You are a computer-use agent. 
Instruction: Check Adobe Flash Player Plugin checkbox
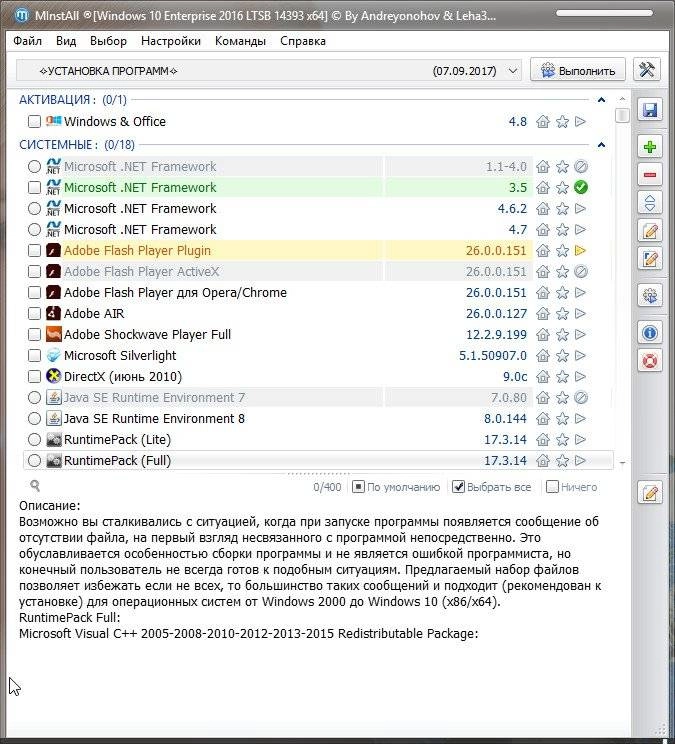tap(34, 251)
